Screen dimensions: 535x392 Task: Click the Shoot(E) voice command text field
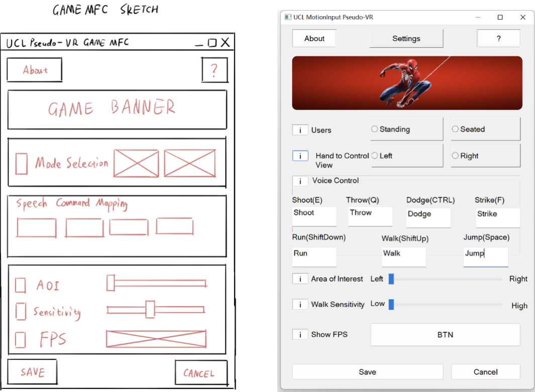(314, 216)
